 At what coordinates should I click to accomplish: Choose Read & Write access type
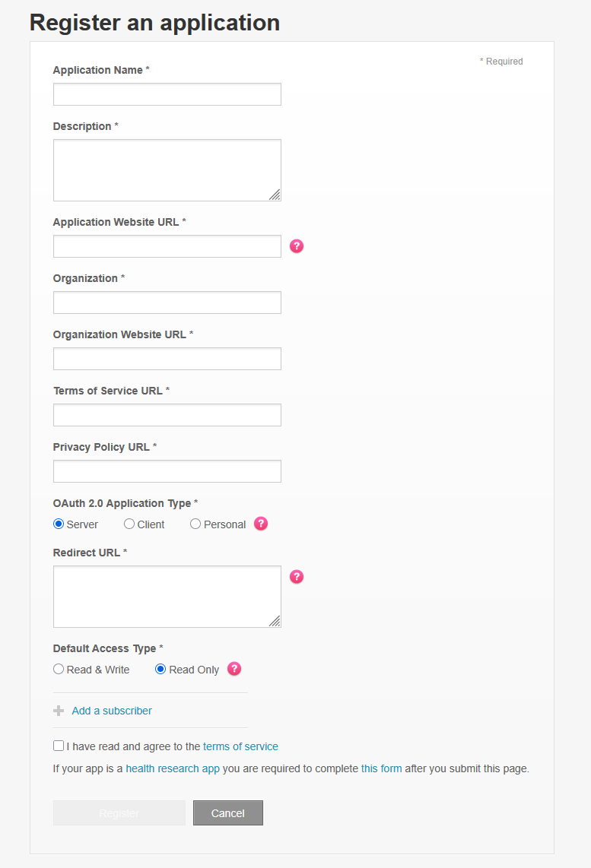59,670
